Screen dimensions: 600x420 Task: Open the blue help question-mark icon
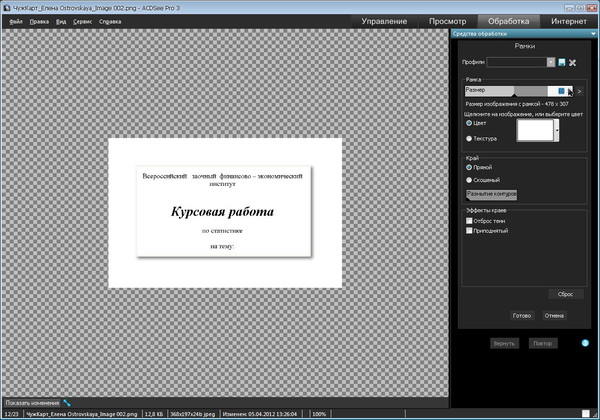[585, 343]
